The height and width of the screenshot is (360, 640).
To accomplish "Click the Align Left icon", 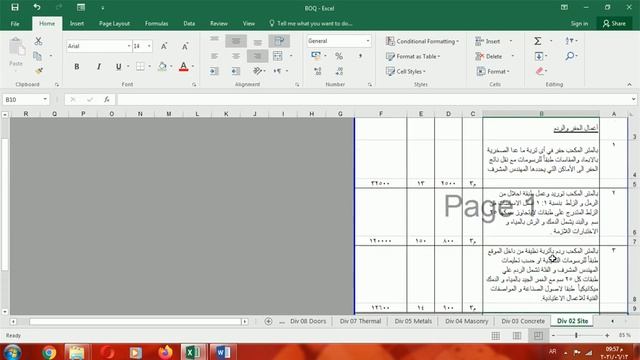I will (214, 56).
